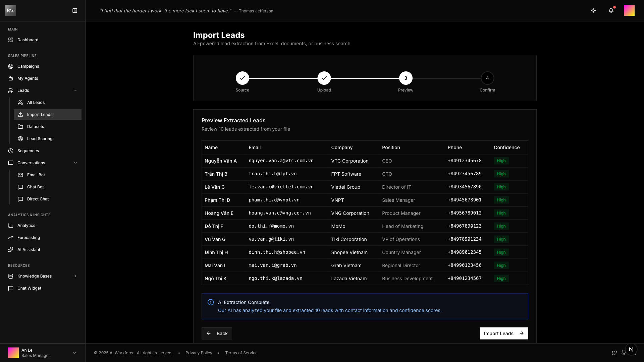The width and height of the screenshot is (644, 362).
Task: Open An Le user profile dropdown
Action: click(74, 353)
